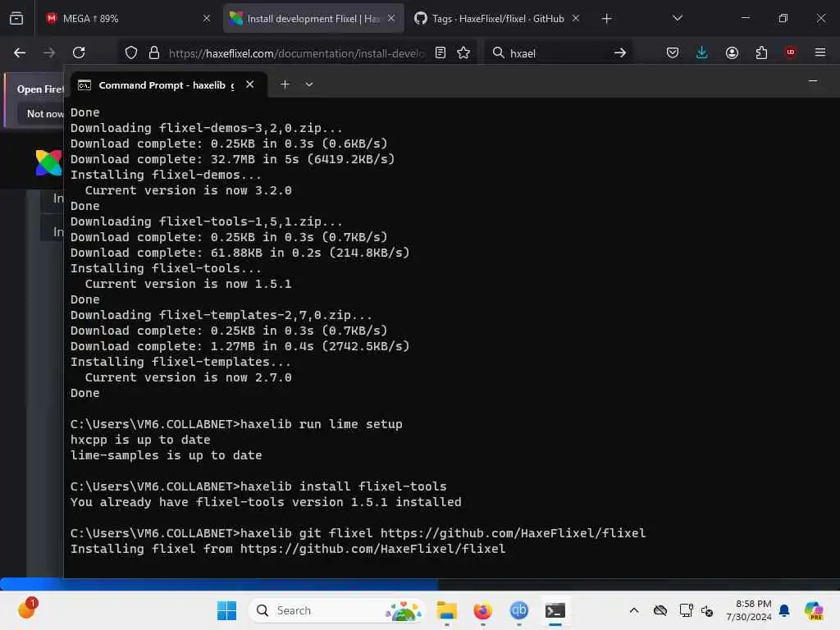Close the Command Prompt terminal tab
840x630 pixels.
(249, 84)
